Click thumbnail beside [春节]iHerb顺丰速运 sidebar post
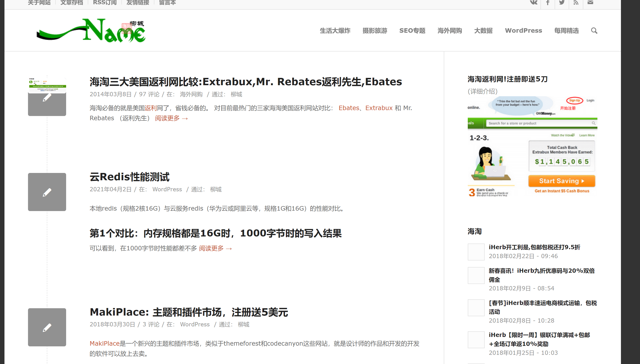The width and height of the screenshot is (640, 364). click(x=476, y=308)
